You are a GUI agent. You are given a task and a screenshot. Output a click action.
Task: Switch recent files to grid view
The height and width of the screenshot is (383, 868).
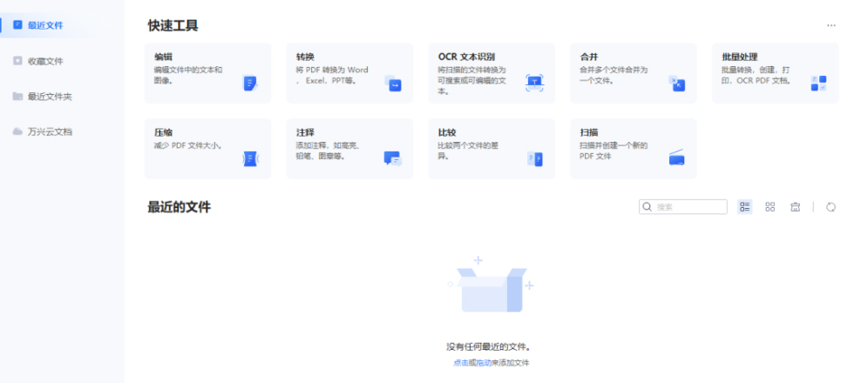tap(770, 206)
